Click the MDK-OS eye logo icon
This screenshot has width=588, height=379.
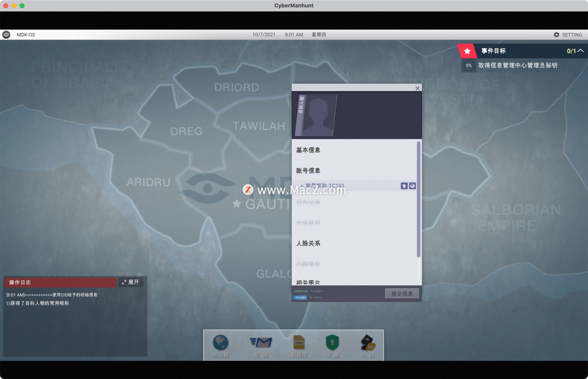(x=6, y=35)
